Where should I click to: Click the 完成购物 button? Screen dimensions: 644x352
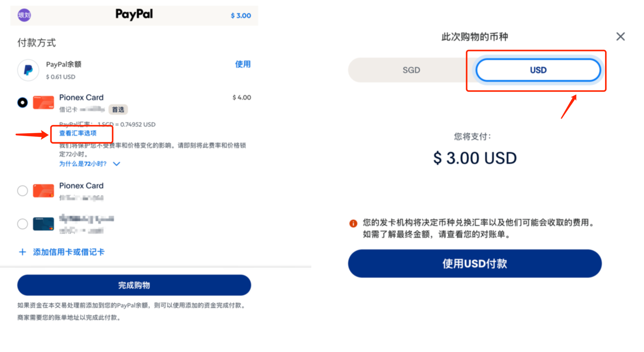click(134, 285)
